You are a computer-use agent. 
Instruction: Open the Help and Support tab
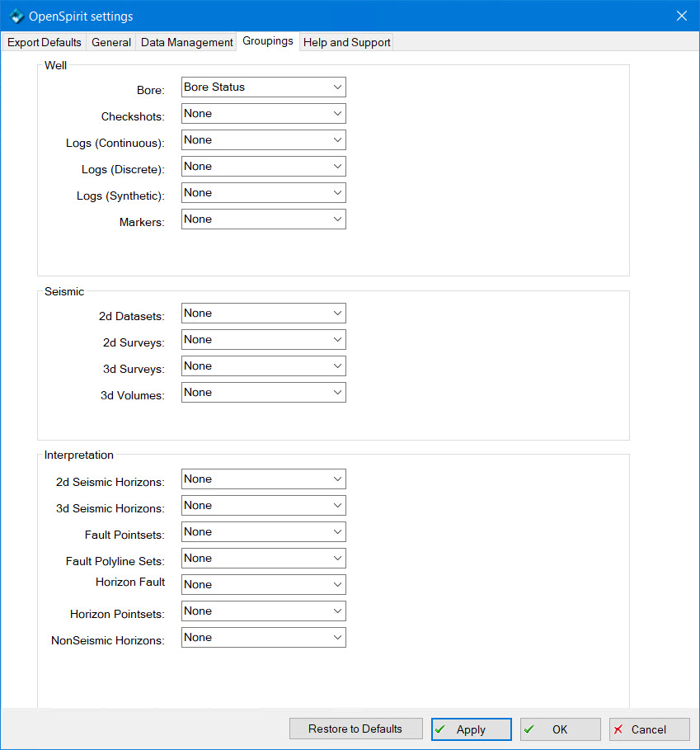pos(346,42)
